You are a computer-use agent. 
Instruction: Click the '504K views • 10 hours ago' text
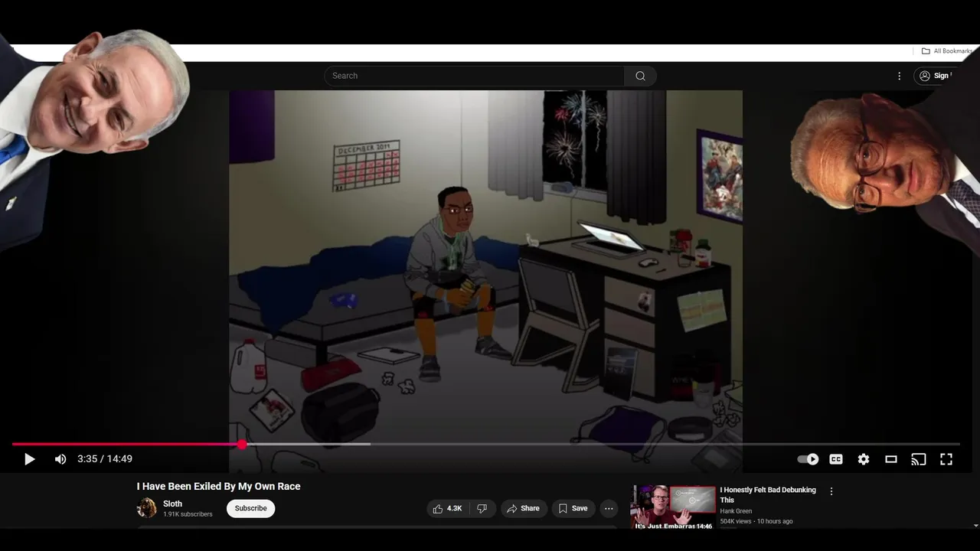point(756,521)
